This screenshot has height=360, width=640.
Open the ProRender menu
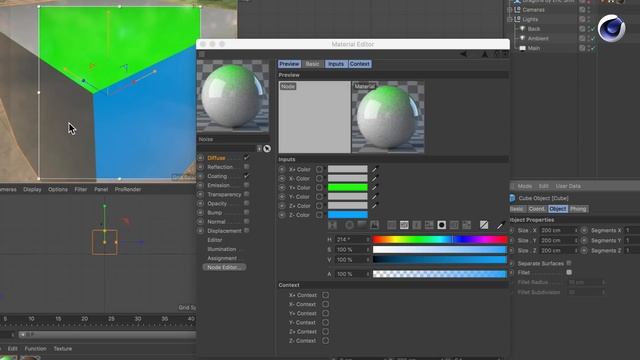tap(128, 189)
